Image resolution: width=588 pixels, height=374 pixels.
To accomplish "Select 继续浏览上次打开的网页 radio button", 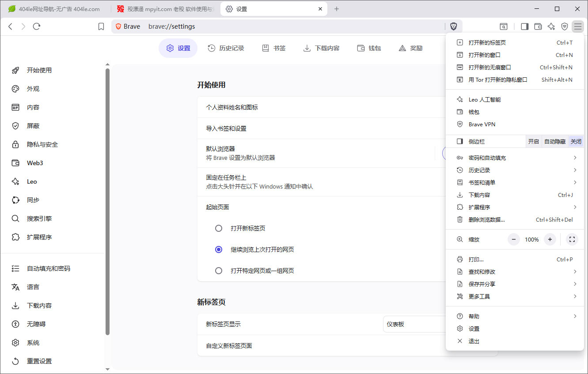I will coord(219,249).
